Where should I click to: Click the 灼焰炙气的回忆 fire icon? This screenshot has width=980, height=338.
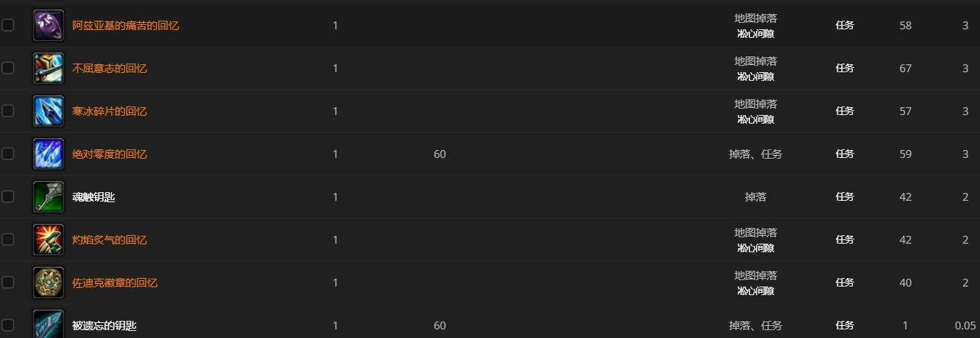click(49, 240)
